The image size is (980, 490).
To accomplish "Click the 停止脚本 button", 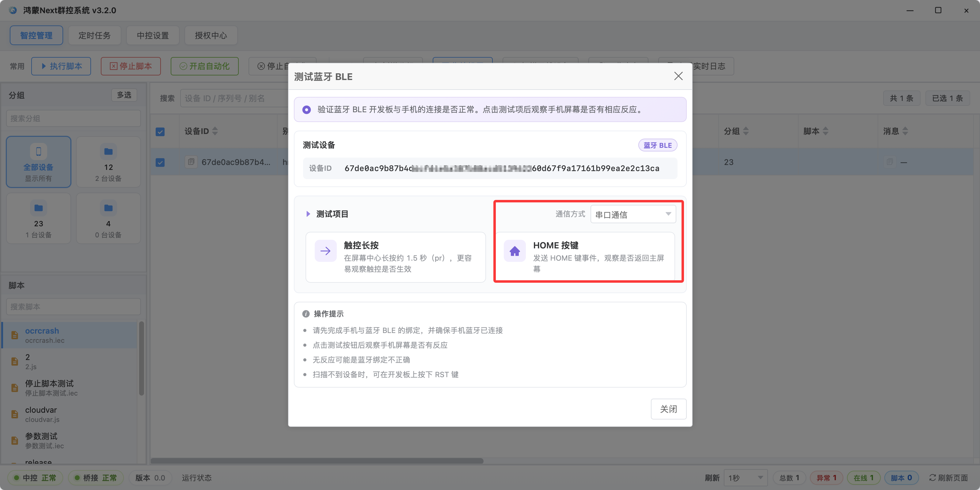I will click(131, 66).
